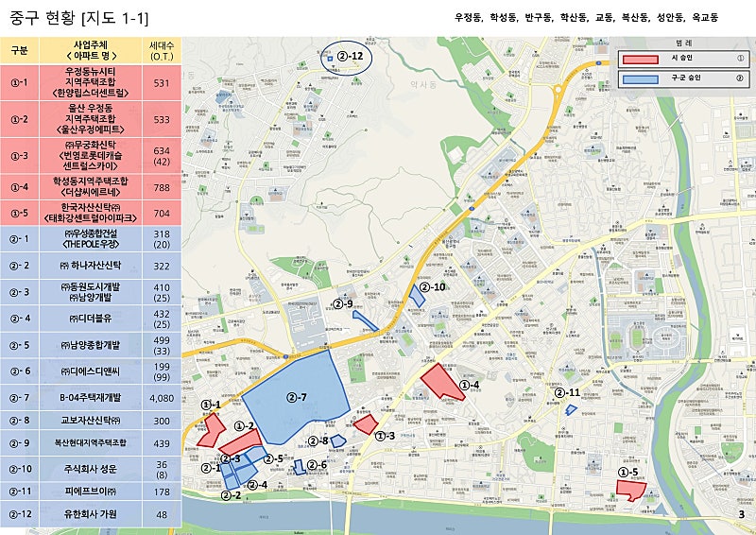
Task: Select the ㈜무궁화신탁 table cell
Action: click(x=91, y=156)
